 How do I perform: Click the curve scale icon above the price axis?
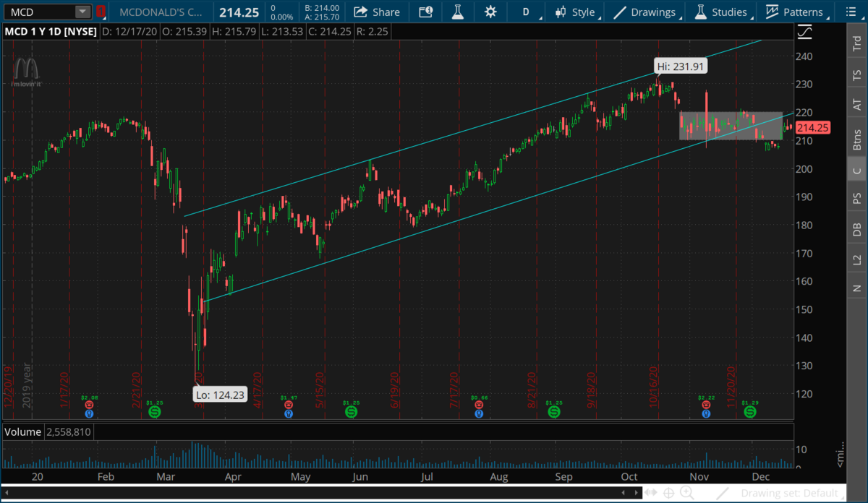(x=804, y=32)
